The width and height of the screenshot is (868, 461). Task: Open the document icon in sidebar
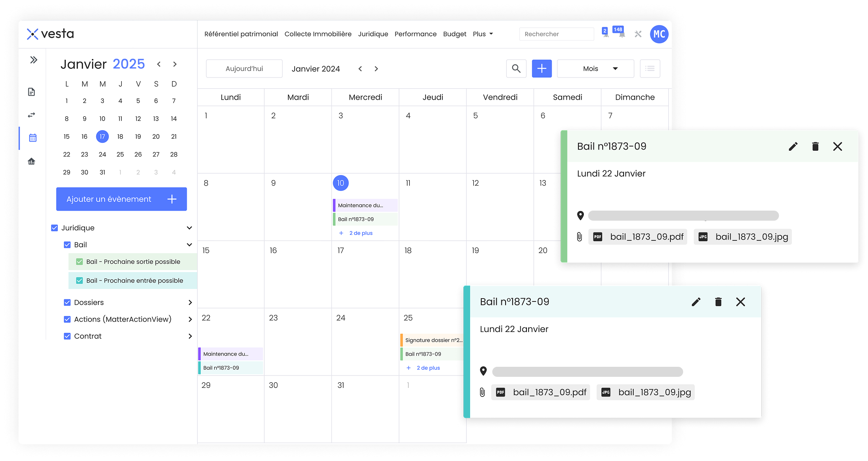point(31,92)
